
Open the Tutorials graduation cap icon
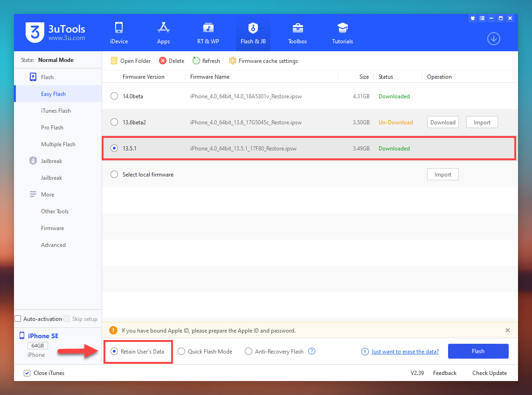342,28
